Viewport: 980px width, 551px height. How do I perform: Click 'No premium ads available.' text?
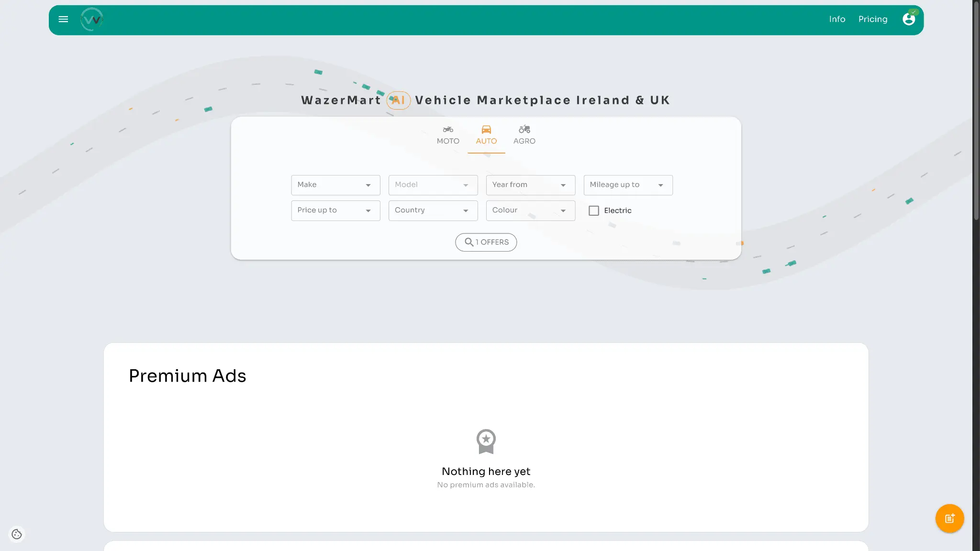(486, 485)
